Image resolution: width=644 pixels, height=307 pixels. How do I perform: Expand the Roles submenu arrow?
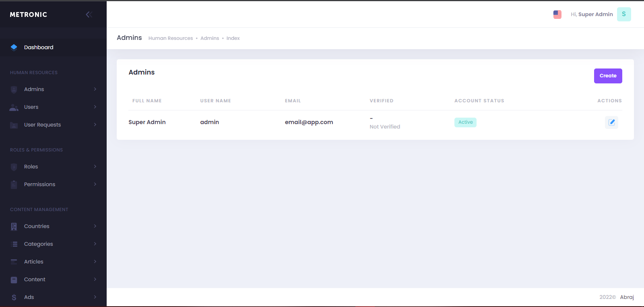(x=95, y=166)
